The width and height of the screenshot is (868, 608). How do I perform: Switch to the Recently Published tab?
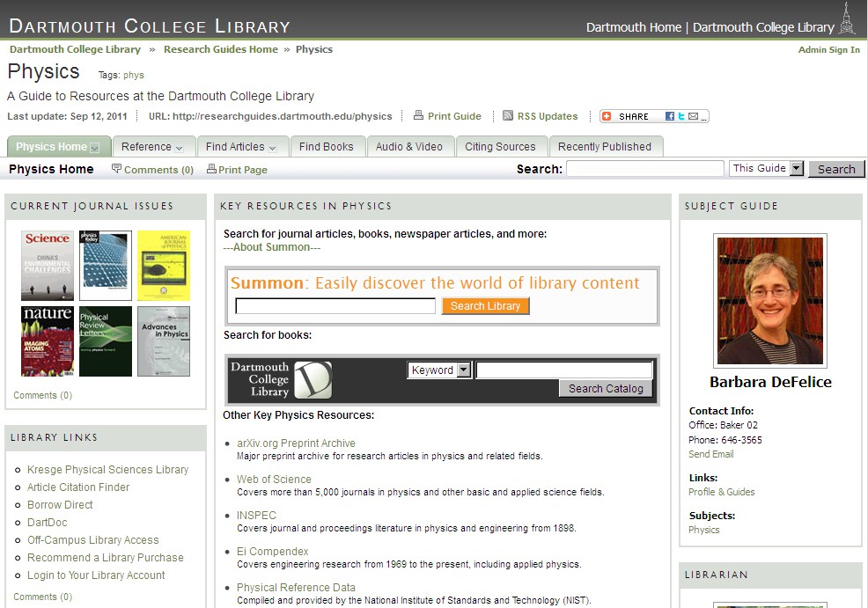tap(605, 147)
